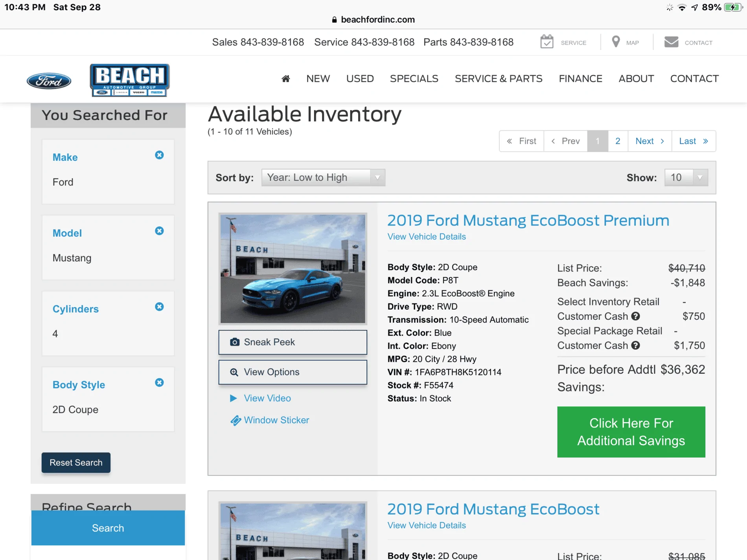Image resolution: width=747 pixels, height=560 pixels.
Task: Open the SERVICE & PARTS menu
Action: click(x=499, y=79)
